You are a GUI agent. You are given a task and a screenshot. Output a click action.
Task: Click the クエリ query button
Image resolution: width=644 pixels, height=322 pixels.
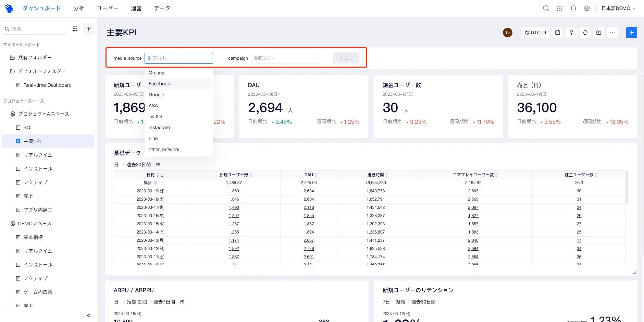pyautogui.click(x=346, y=58)
